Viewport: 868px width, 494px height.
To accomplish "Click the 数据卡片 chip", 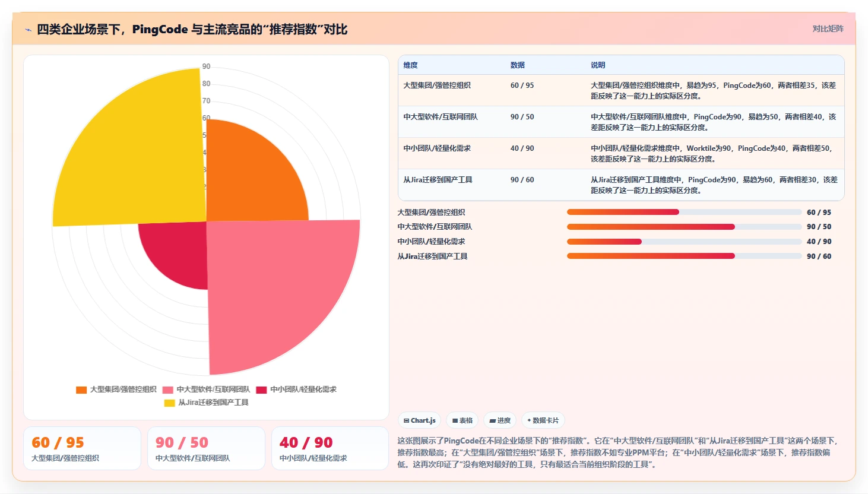I will coord(543,420).
